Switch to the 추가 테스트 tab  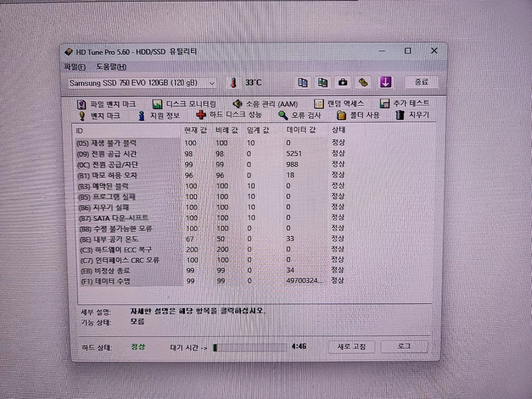click(x=405, y=103)
